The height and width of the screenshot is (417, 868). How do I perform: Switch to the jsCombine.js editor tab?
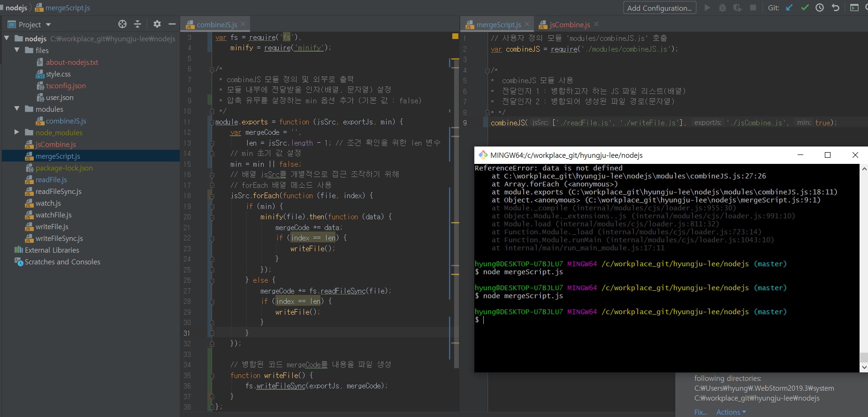[569, 24]
